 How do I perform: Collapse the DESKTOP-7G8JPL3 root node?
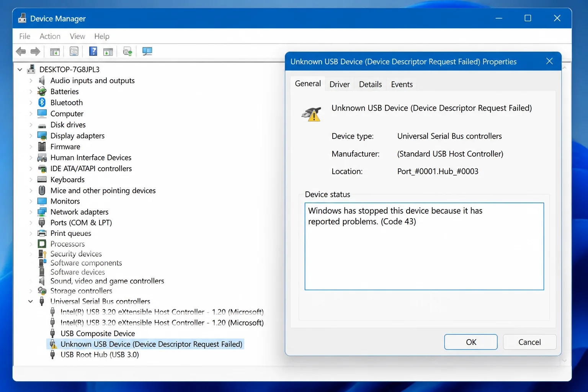[20, 70]
